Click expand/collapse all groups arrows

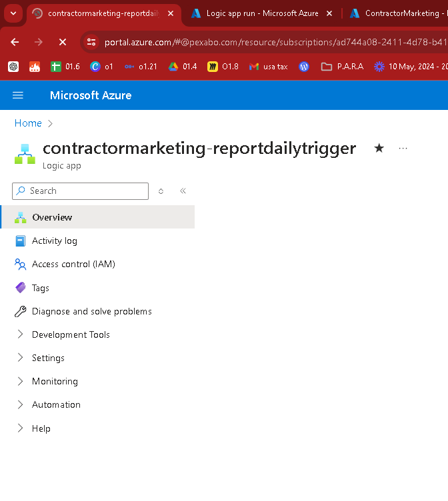pyautogui.click(x=161, y=191)
